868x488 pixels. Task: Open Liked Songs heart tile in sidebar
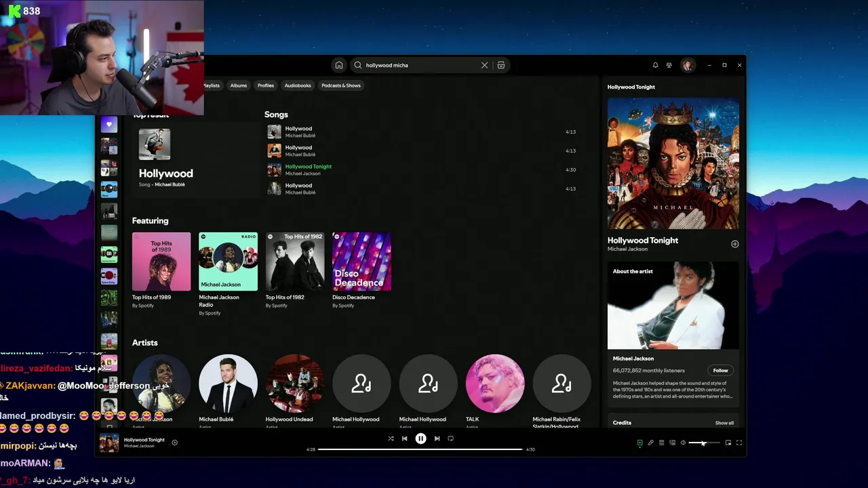click(x=108, y=125)
